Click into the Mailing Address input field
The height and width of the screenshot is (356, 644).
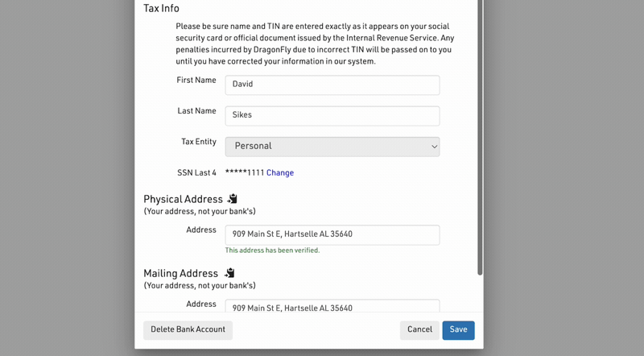click(x=332, y=307)
